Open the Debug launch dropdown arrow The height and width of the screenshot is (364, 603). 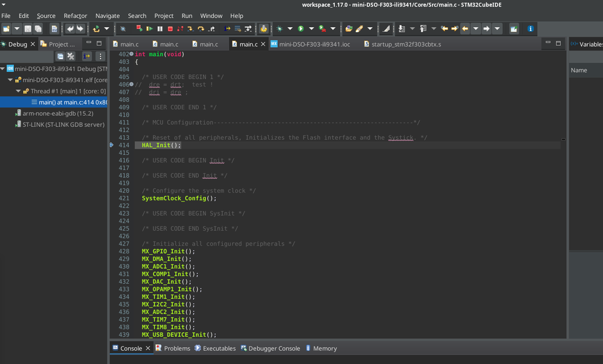point(290,29)
